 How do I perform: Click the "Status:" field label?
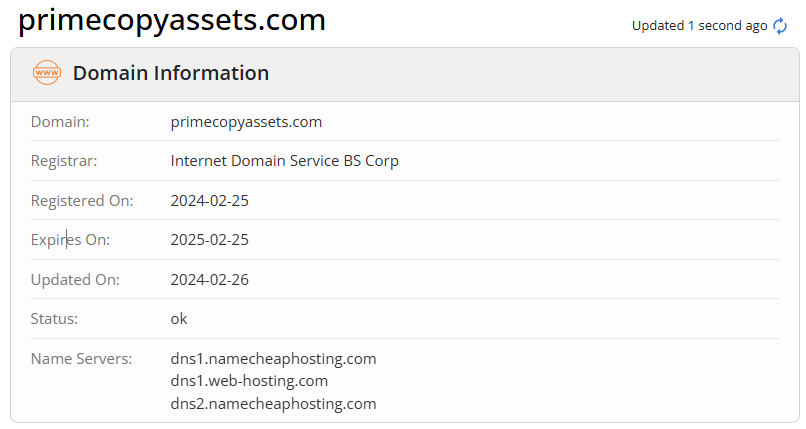[54, 319]
